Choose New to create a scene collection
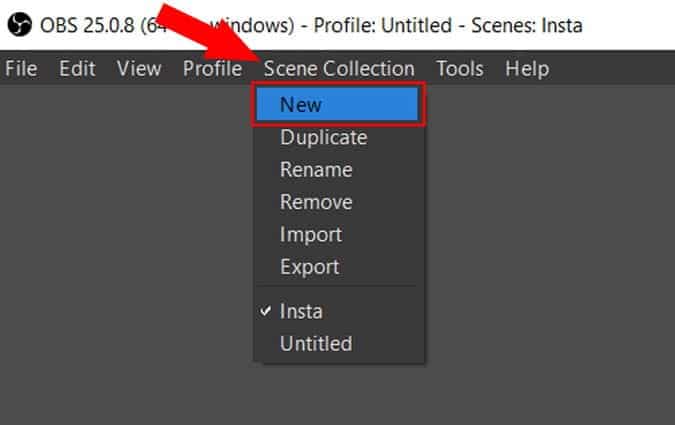675x425 pixels. (337, 104)
